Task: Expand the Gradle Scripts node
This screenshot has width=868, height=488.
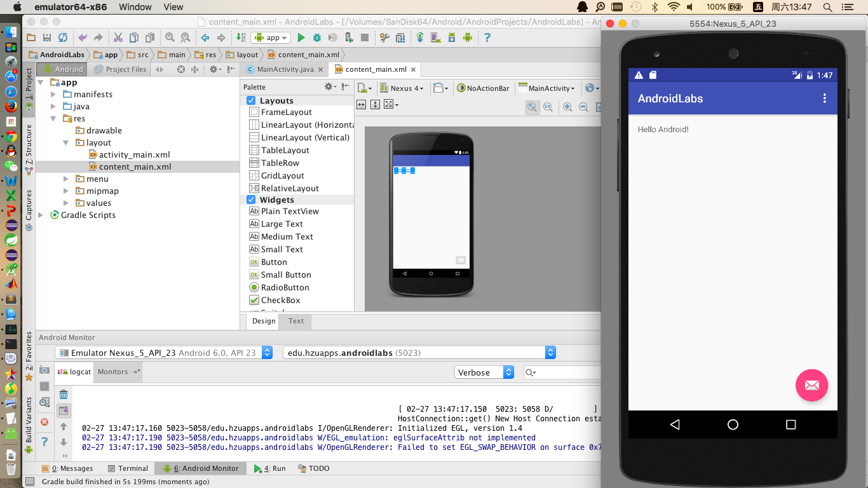Action: [41, 215]
